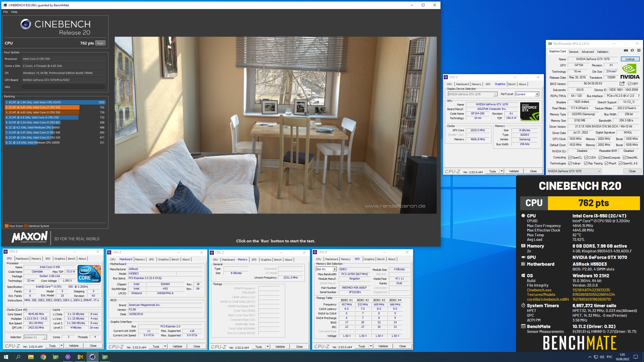Image resolution: width=644 pixels, height=362 pixels.
Task: Open GPU-Z hamburger menu icon
Action: (x=639, y=51)
